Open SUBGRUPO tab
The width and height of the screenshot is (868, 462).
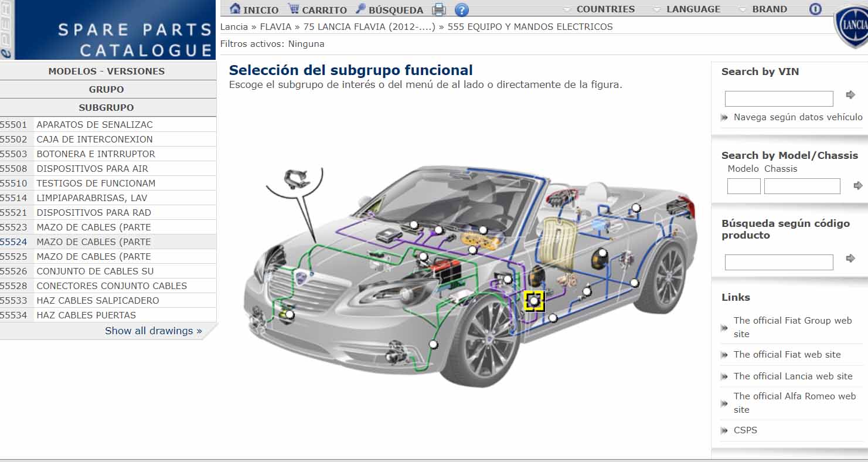pyautogui.click(x=107, y=107)
